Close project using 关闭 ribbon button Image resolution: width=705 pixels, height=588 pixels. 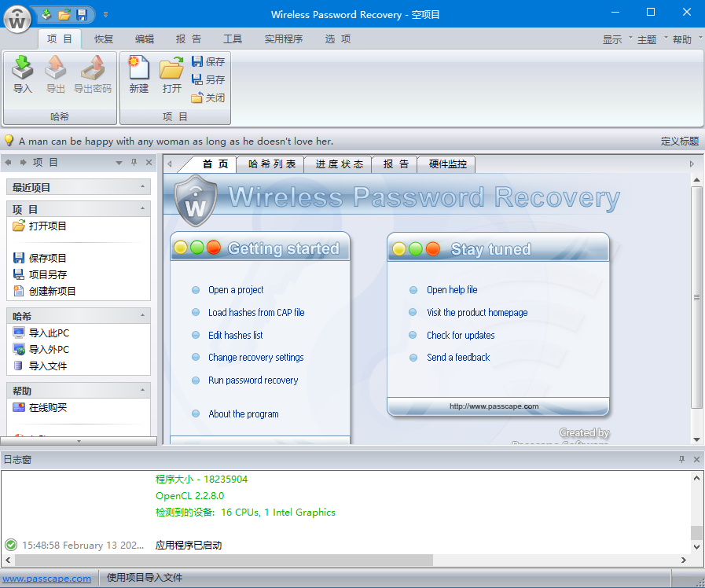[x=207, y=97]
